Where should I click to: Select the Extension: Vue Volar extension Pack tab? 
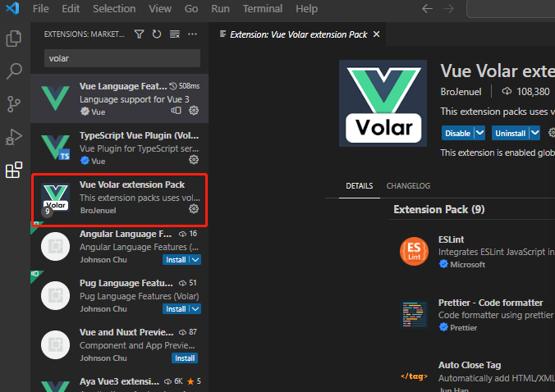(298, 34)
